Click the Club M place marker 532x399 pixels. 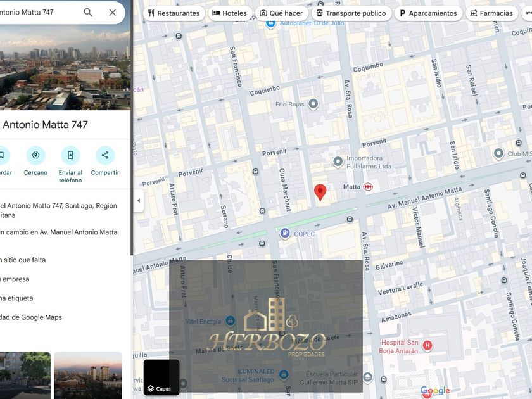click(498, 153)
